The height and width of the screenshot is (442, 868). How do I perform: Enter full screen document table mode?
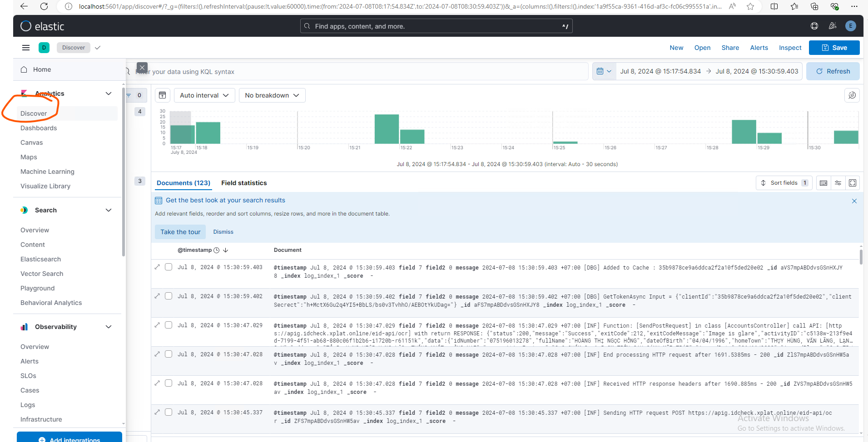pos(853,183)
